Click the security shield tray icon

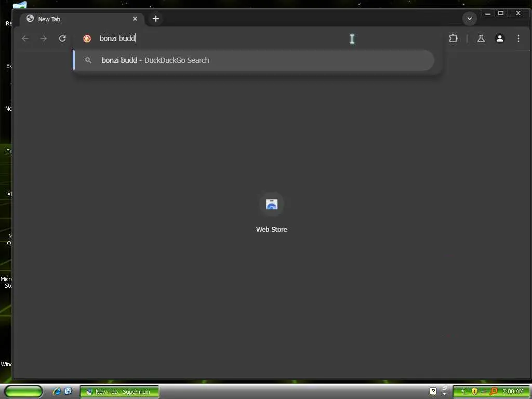474,392
